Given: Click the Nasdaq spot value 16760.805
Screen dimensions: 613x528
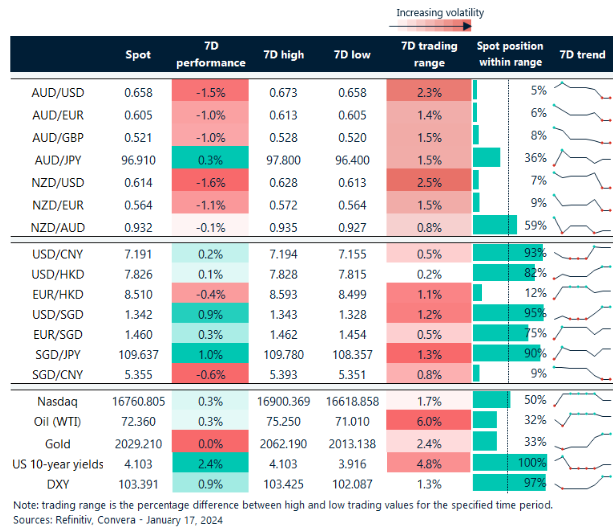Looking at the screenshot, I should (138, 399).
